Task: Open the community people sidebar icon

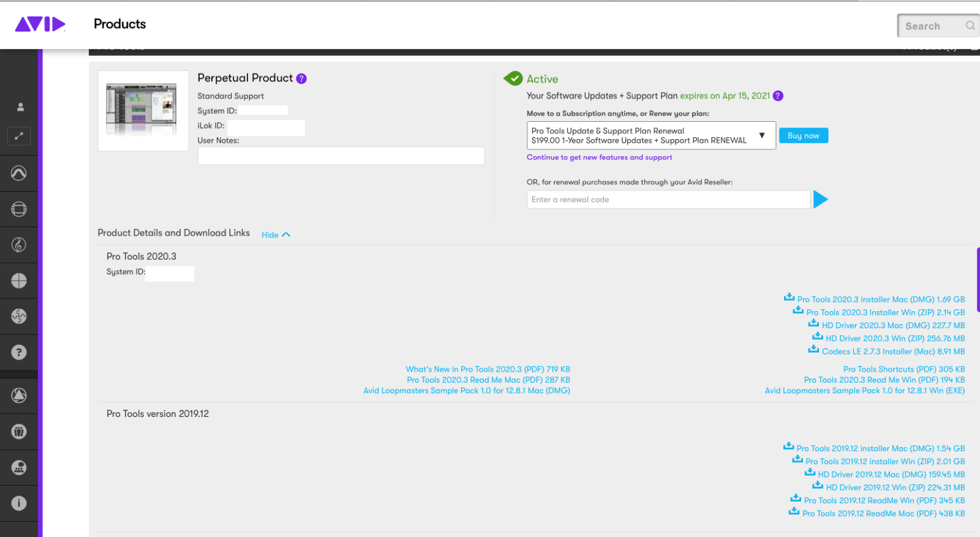Action: coord(19,432)
